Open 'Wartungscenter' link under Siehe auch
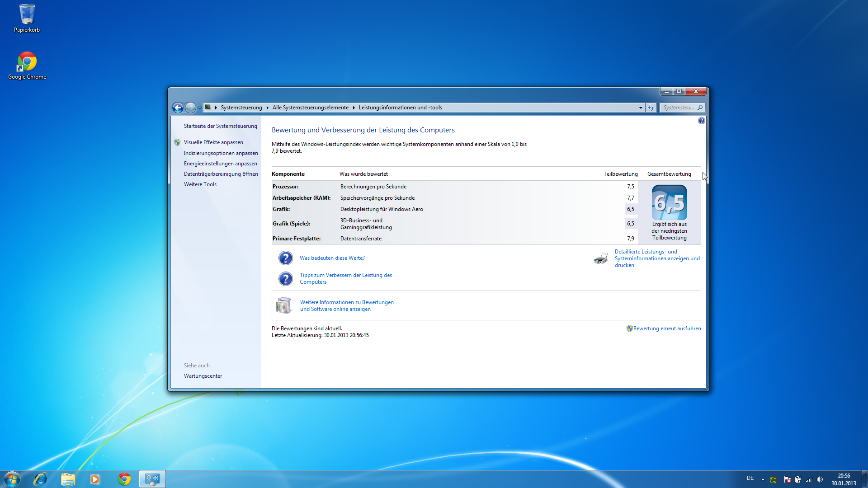The image size is (868, 488). (203, 376)
